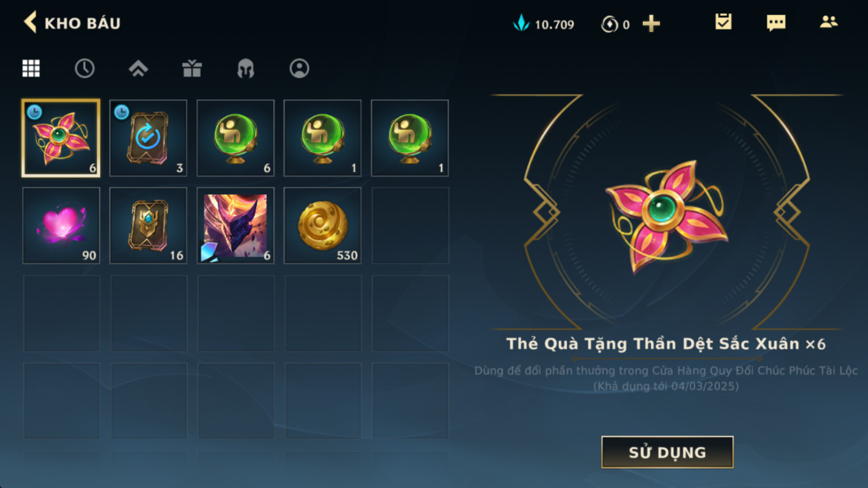
Task: Go back from Kho Báu screen
Action: (x=30, y=23)
